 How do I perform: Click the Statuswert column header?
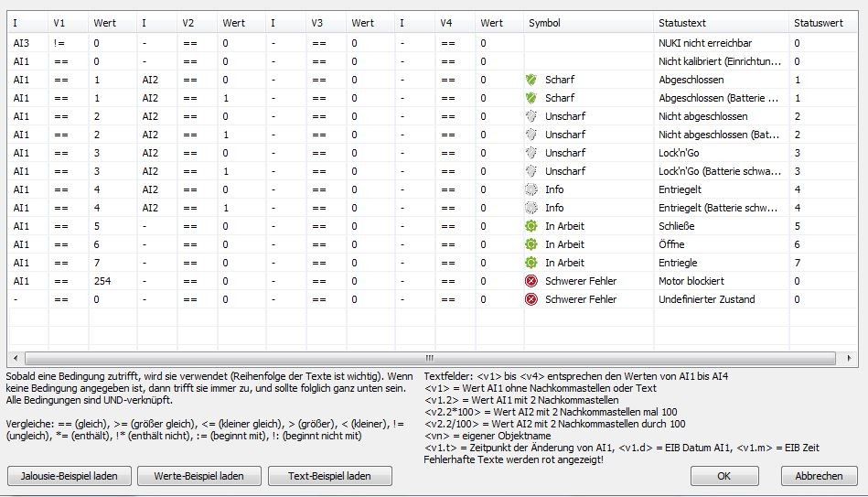823,23
